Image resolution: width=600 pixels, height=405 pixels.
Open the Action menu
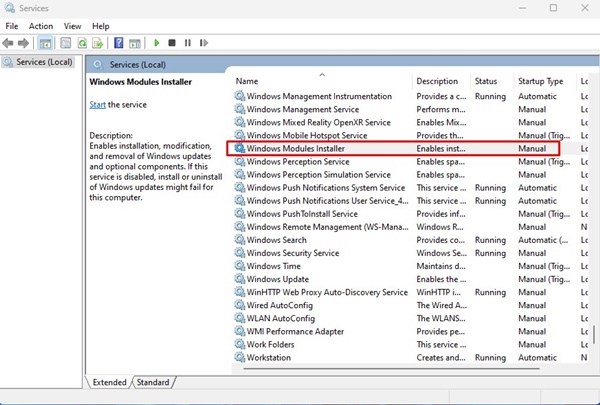coord(41,26)
